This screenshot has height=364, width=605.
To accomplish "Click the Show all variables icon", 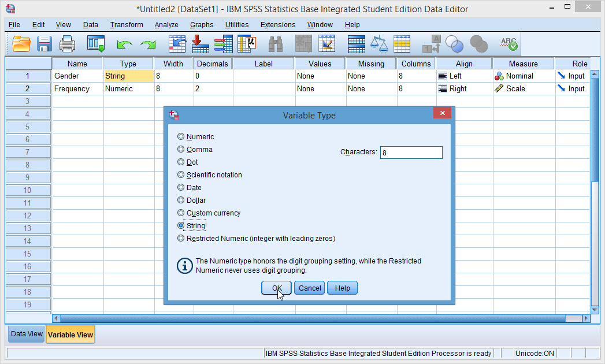I will pyautogui.click(x=479, y=44).
